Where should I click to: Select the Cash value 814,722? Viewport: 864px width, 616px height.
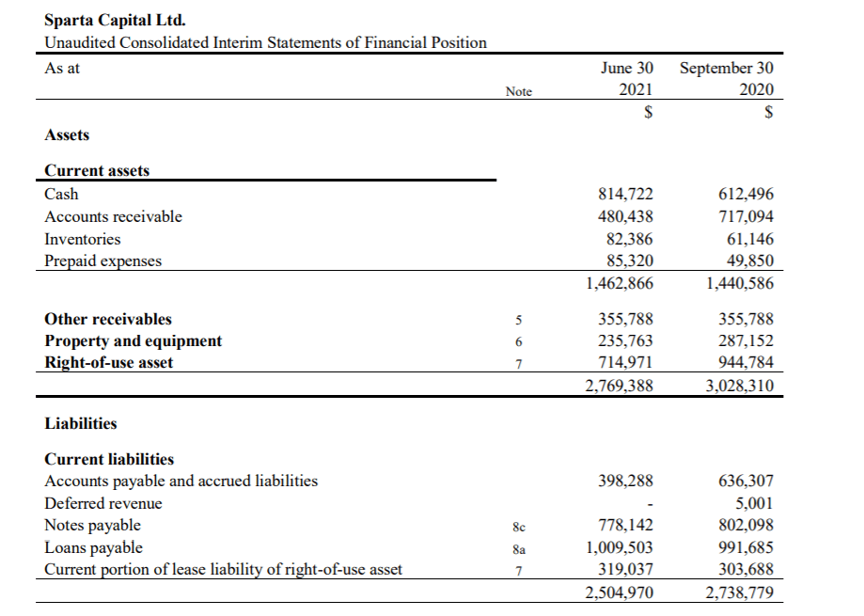point(625,194)
